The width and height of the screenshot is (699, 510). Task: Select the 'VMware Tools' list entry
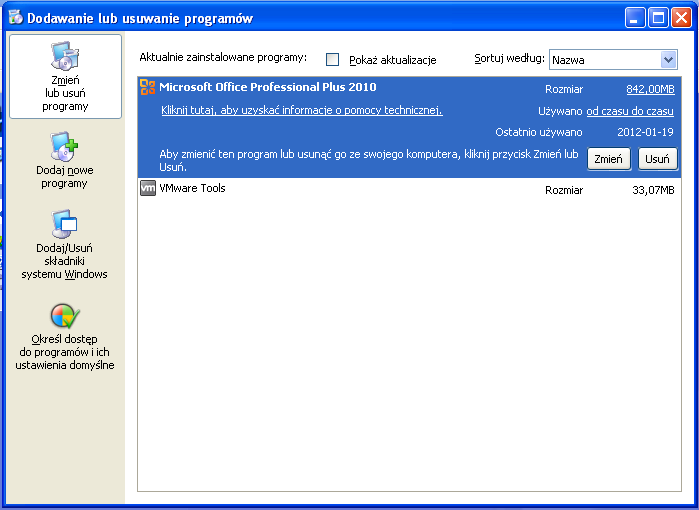pos(409,189)
